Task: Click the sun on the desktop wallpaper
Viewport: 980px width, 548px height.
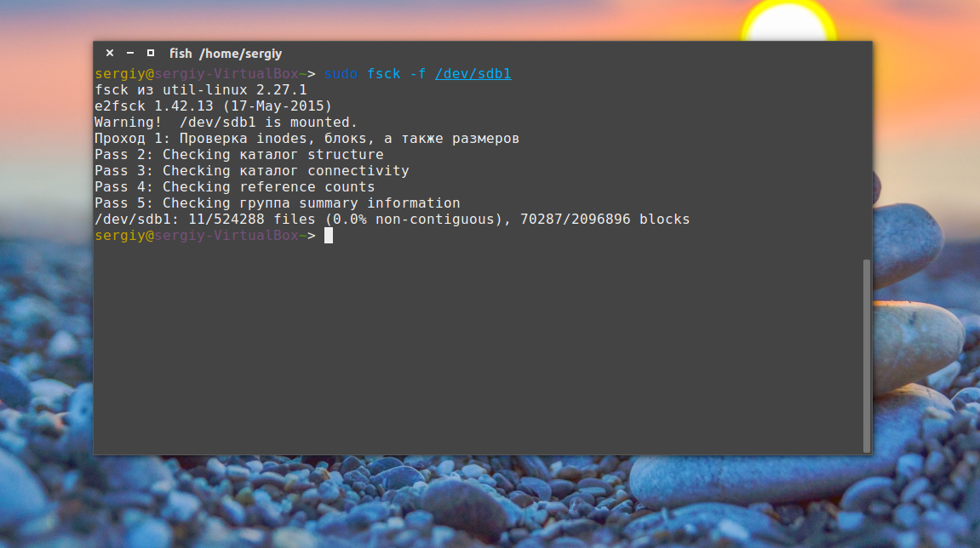Action: 788,21
